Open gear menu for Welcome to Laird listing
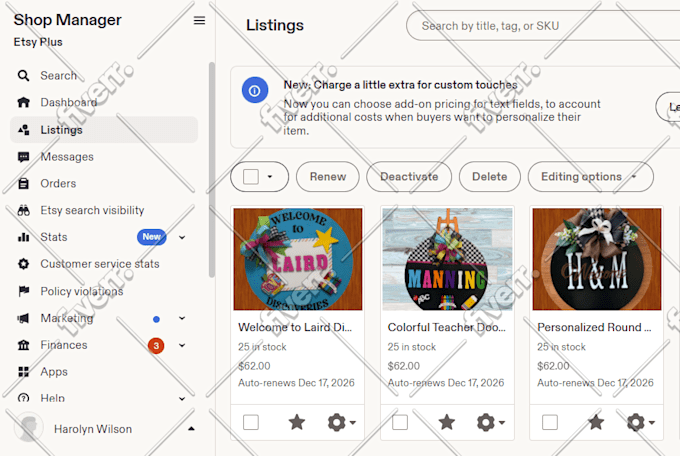The image size is (680, 456). pyautogui.click(x=342, y=422)
